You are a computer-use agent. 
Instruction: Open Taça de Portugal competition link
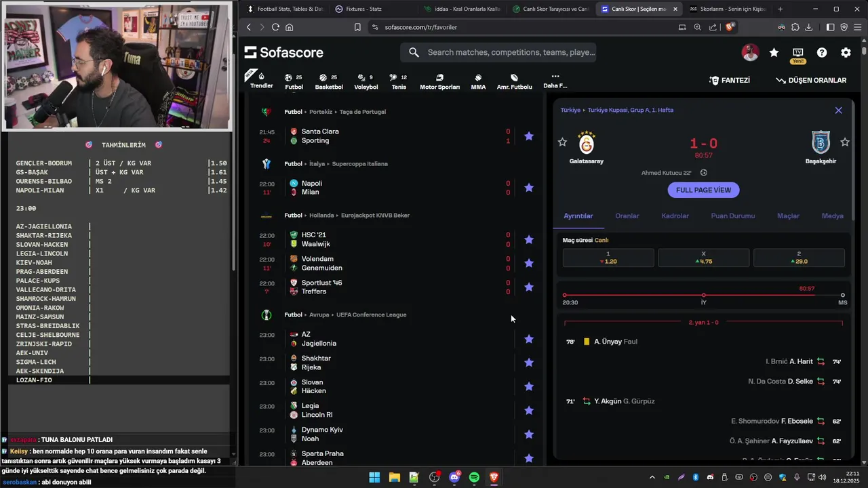click(x=362, y=112)
